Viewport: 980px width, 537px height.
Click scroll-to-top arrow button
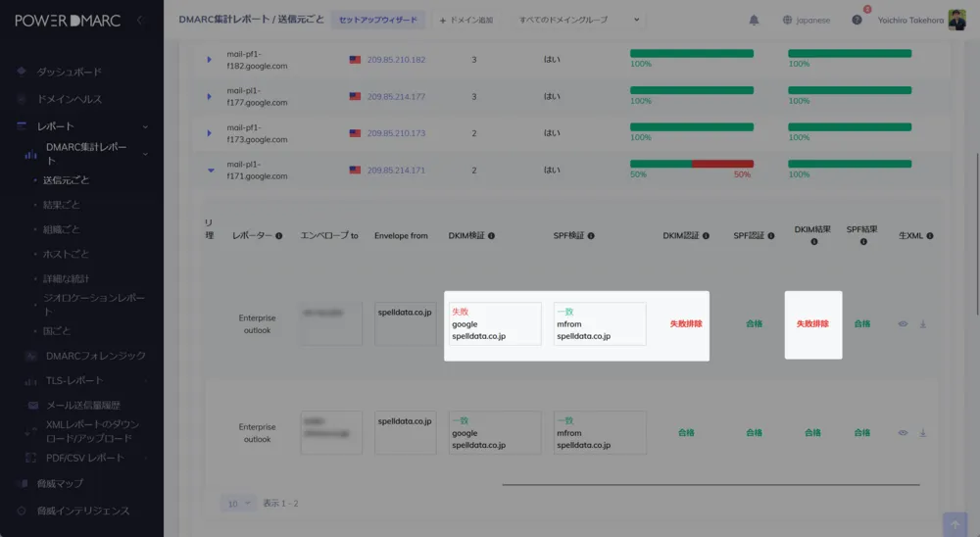pyautogui.click(x=955, y=524)
